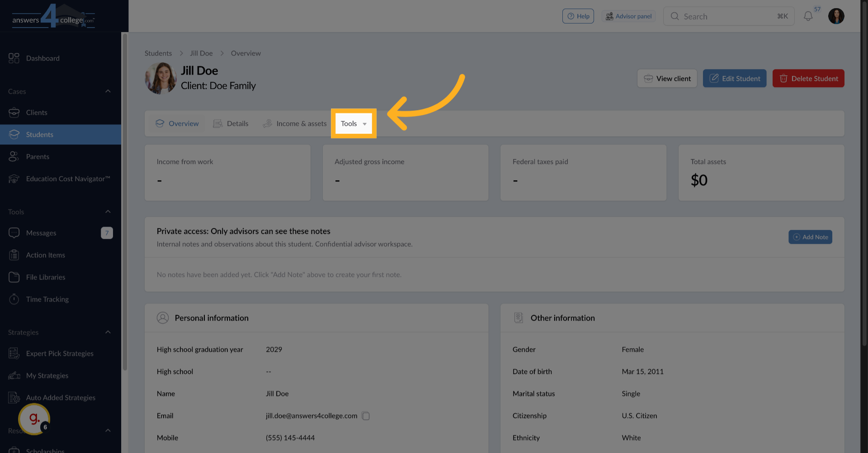Switch to the Details tab
The width and height of the screenshot is (868, 453).
click(237, 123)
